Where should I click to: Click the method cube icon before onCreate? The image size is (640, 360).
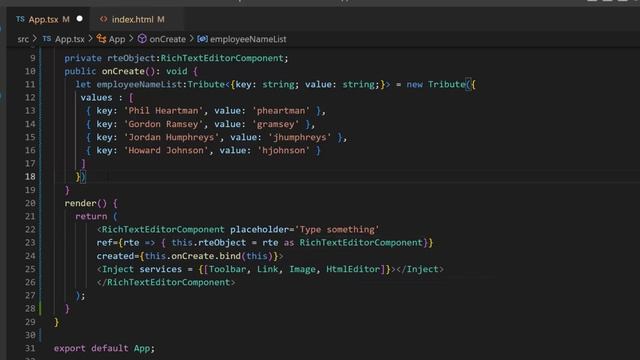tap(142, 39)
